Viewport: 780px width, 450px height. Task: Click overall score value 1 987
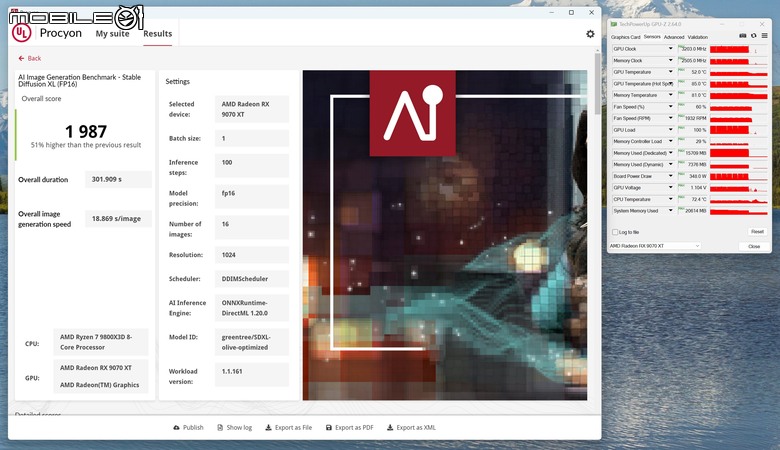[86, 131]
